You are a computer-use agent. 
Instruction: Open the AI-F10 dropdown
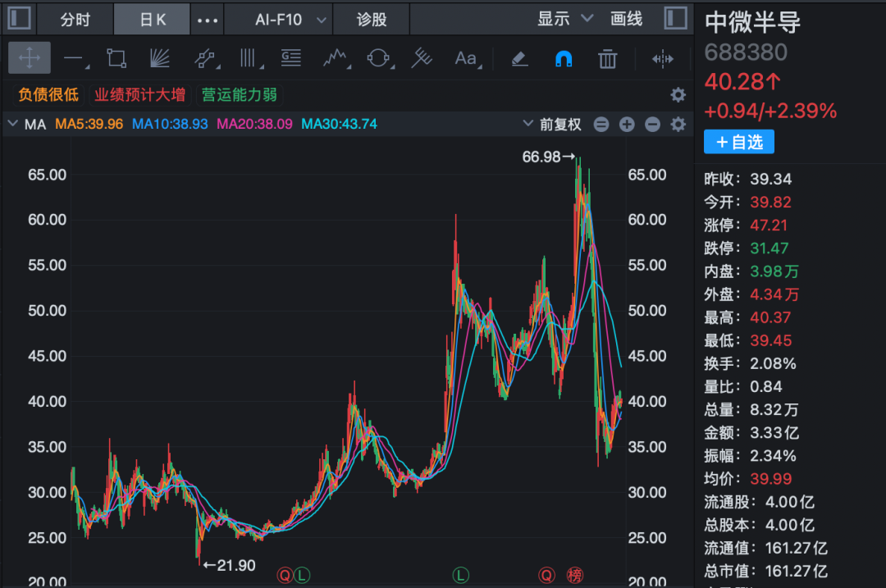tap(290, 20)
